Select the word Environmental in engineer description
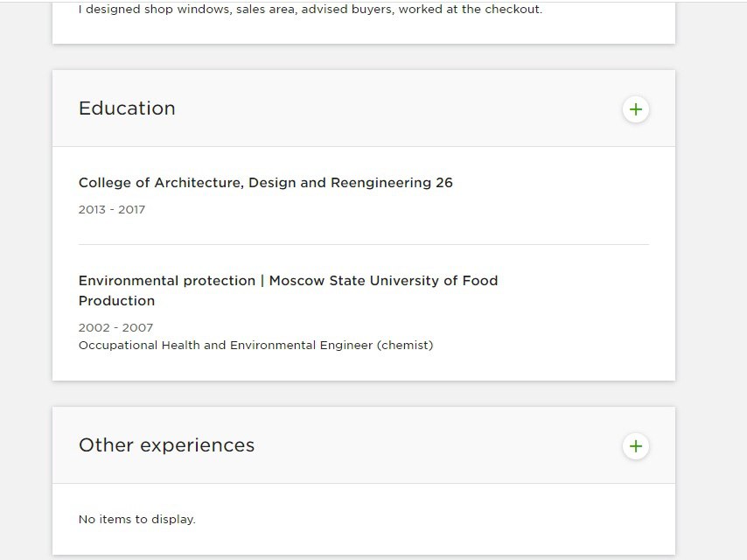This screenshot has height=560, width=747. (273, 345)
